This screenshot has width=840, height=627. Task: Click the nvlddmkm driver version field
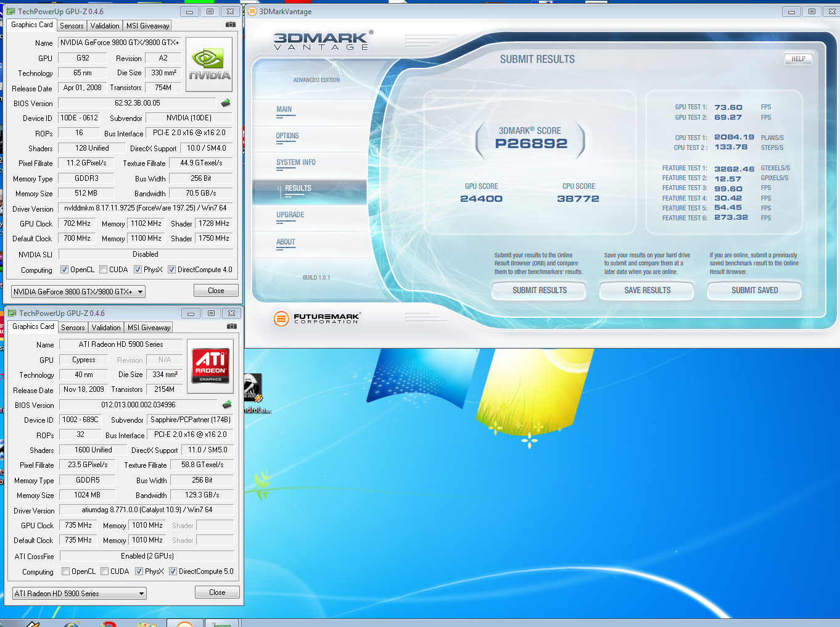[146, 208]
